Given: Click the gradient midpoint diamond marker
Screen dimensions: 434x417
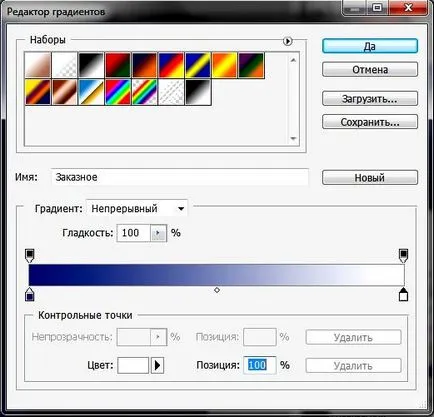Looking at the screenshot, I should tap(217, 290).
